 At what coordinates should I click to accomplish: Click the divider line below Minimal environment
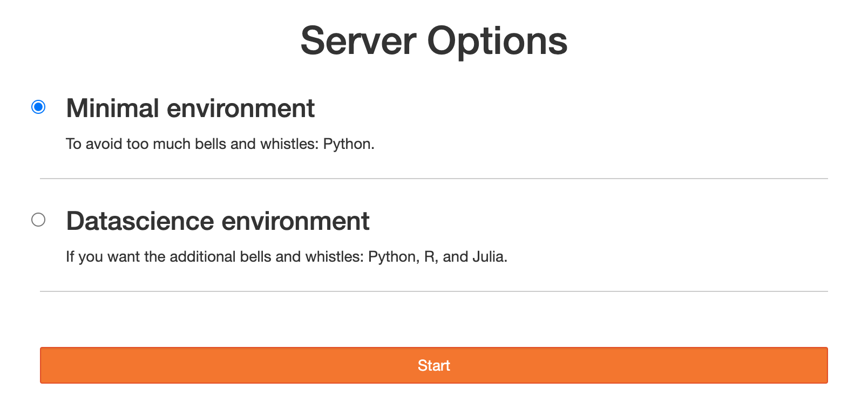[x=434, y=179]
